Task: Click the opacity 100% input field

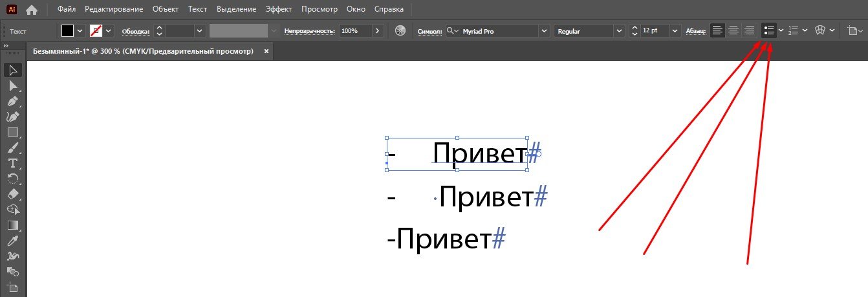Action: click(355, 30)
